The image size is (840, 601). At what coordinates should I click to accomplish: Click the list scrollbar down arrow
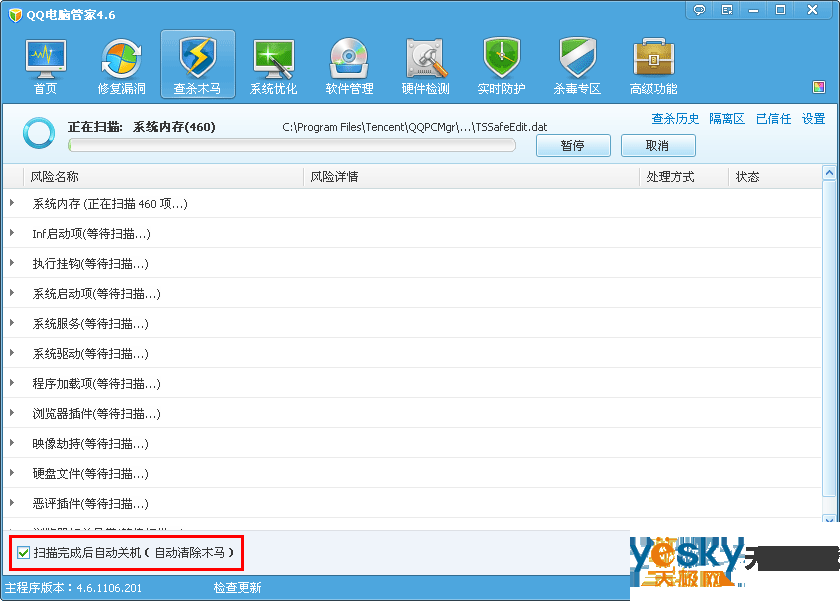click(x=829, y=519)
